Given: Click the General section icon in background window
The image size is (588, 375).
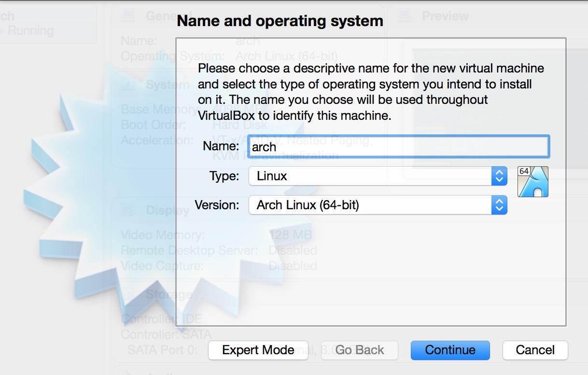Looking at the screenshot, I should [x=128, y=16].
